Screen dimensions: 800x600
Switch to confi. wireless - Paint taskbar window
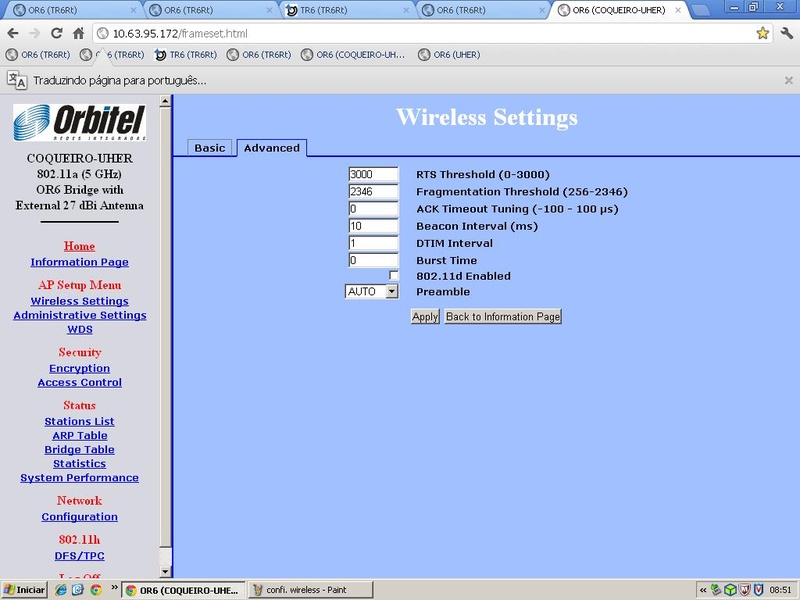click(x=311, y=590)
